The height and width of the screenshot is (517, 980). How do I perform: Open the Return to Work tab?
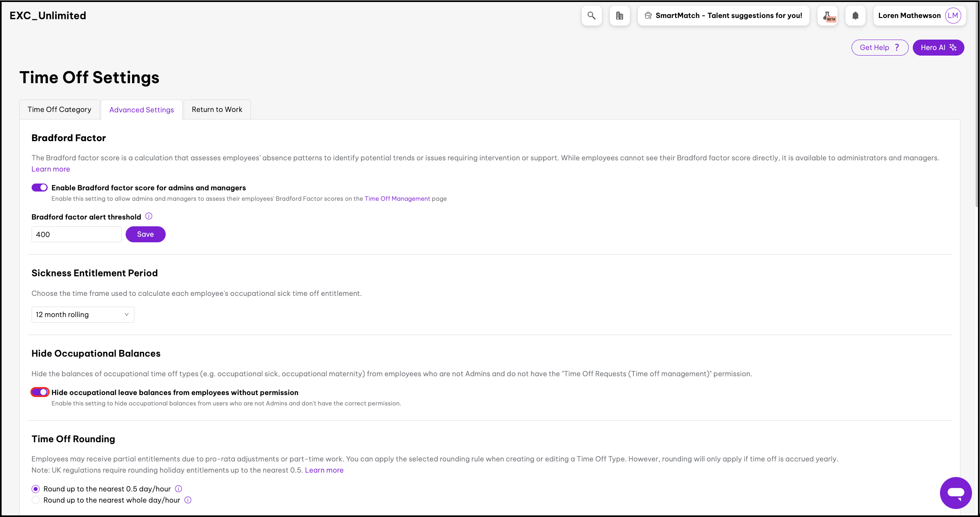pos(217,110)
